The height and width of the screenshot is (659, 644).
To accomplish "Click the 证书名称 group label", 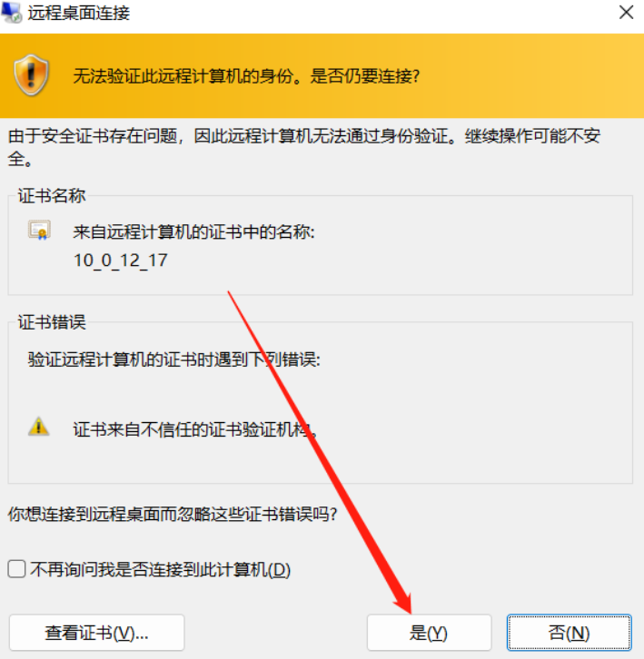I will pos(52,196).
